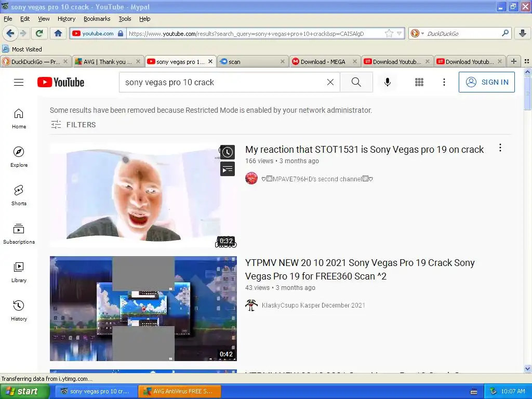
Task: Open YTPMV NEW 20 10 2021 video title
Action: coord(360,270)
